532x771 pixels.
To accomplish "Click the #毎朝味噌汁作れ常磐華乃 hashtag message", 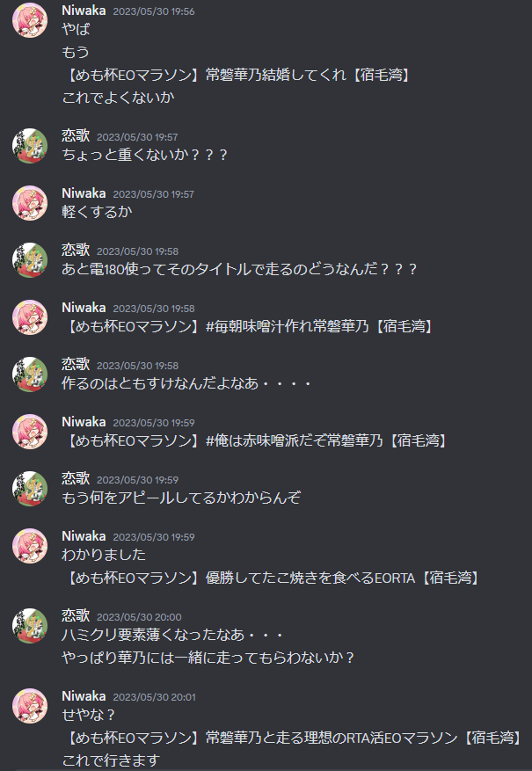I will click(249, 326).
